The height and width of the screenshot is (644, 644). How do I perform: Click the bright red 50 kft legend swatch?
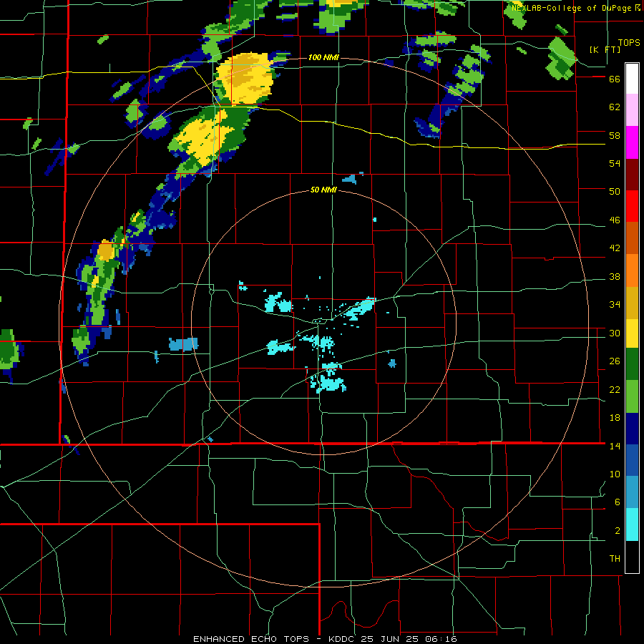(x=632, y=206)
